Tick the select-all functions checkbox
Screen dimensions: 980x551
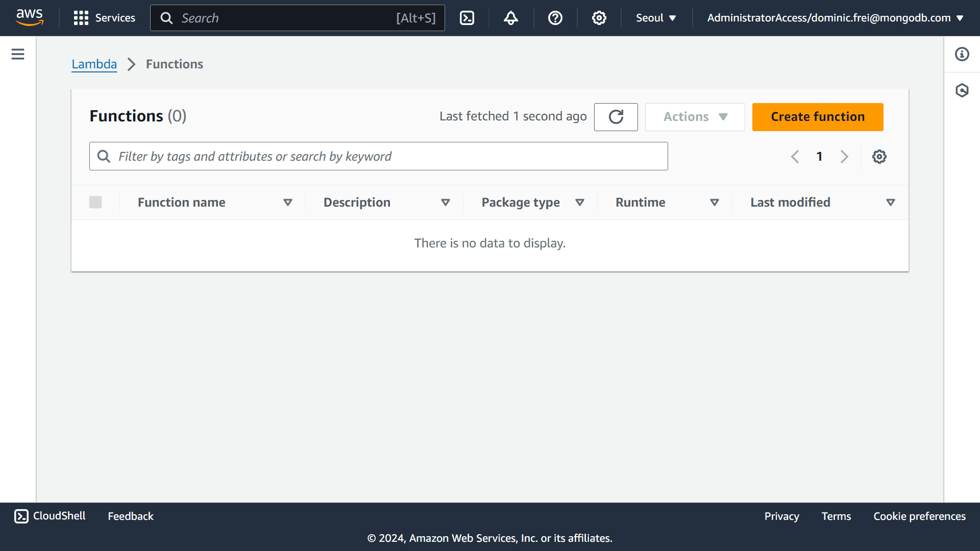tap(95, 203)
